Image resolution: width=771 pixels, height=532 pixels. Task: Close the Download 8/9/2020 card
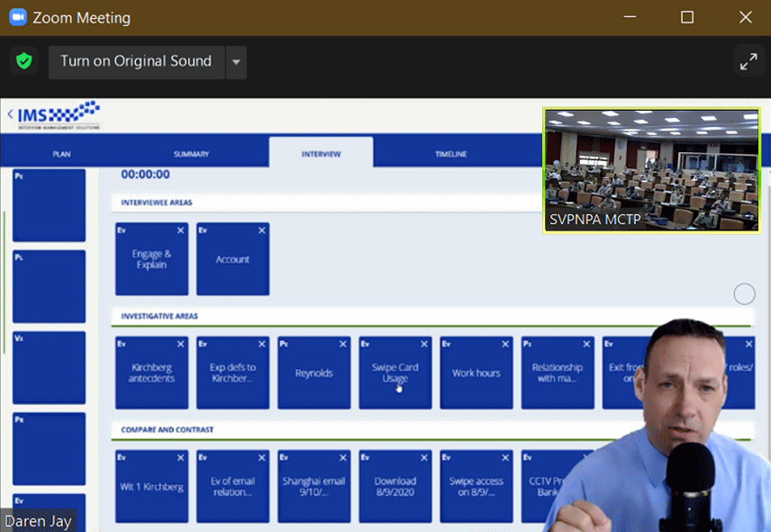pos(424,458)
